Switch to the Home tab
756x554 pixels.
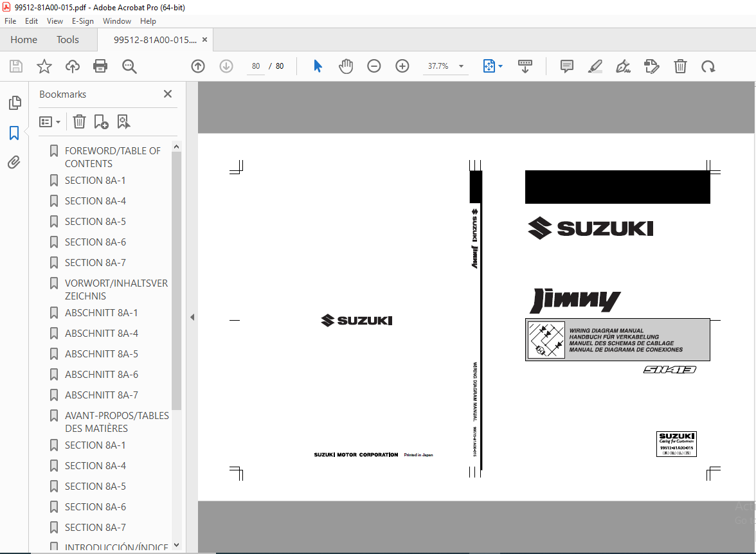click(x=24, y=40)
